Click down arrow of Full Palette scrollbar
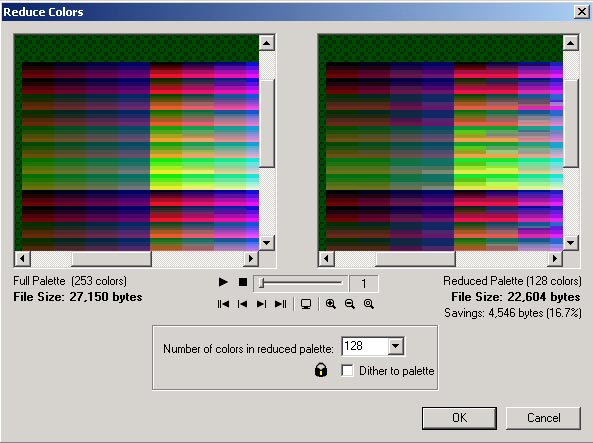The width and height of the screenshot is (593, 443). point(267,242)
